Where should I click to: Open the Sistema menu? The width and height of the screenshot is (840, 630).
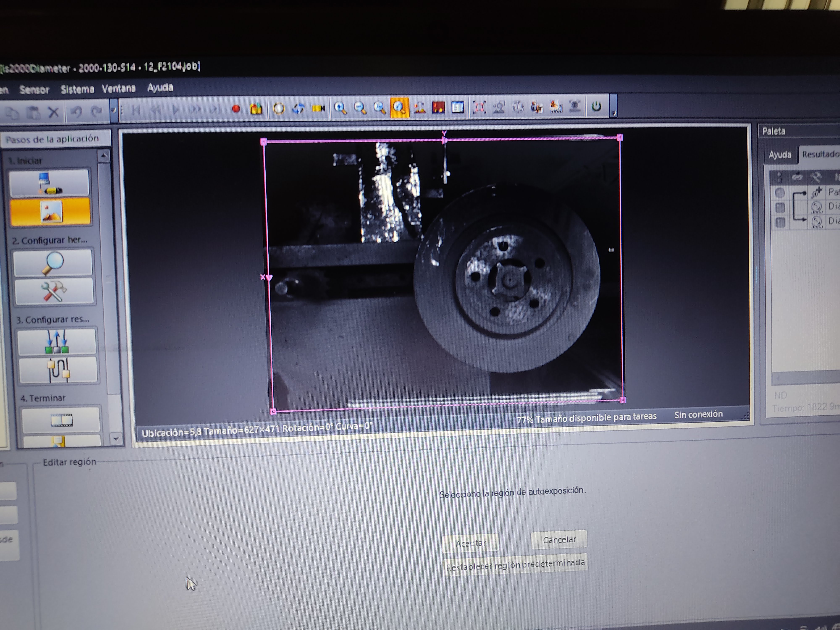pyautogui.click(x=77, y=89)
